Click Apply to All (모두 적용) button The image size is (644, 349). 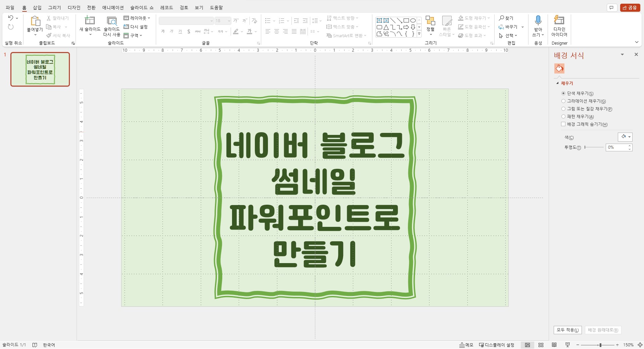pyautogui.click(x=567, y=330)
